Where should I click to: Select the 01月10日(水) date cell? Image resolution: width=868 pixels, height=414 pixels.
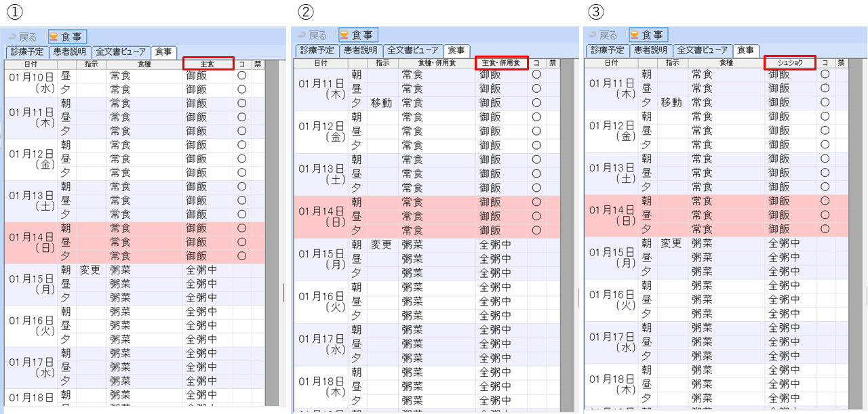[31, 83]
